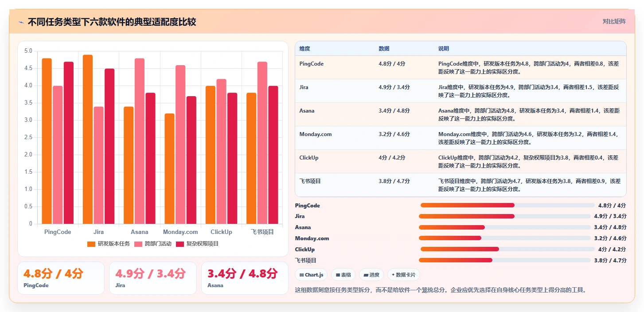The width and height of the screenshot is (644, 312).
Task: Click the 表格 tag button
Action: [343, 275]
